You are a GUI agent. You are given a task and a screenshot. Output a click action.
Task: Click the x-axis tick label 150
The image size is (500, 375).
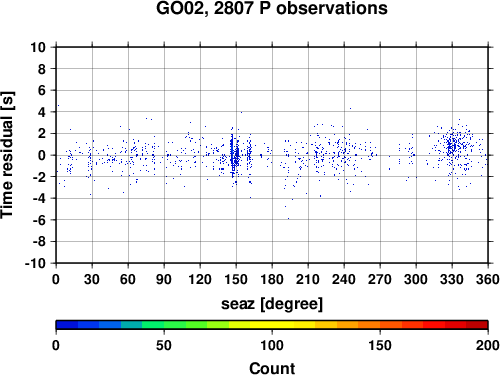point(236,279)
